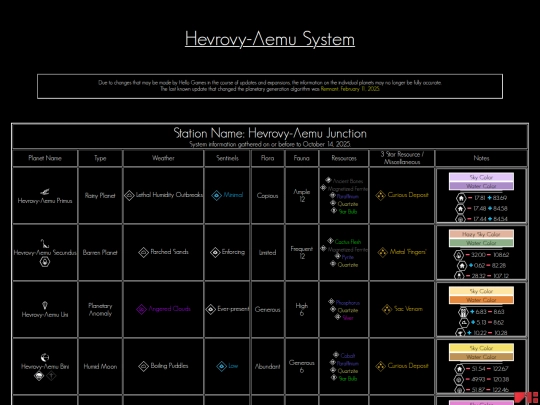Click the purple Silver resource text
The width and height of the screenshot is (540, 405).
tap(348, 318)
